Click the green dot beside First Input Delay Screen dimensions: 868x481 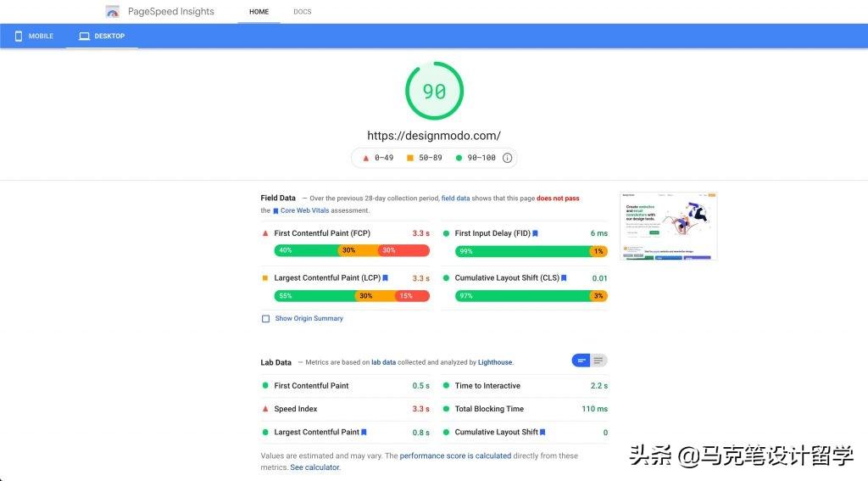446,233
